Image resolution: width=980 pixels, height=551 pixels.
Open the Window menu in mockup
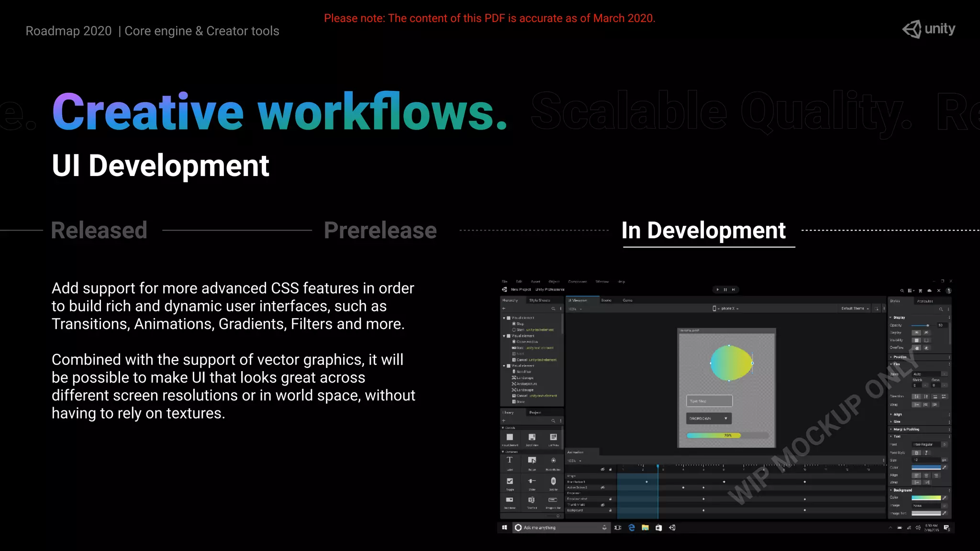[602, 282]
